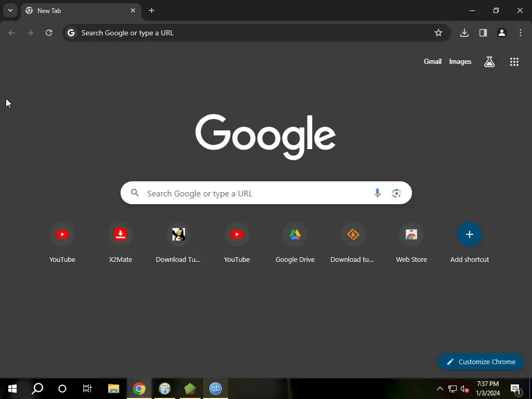This screenshot has width=532, height=399.
Task: Open a new tab with plus button
Action: click(x=152, y=10)
